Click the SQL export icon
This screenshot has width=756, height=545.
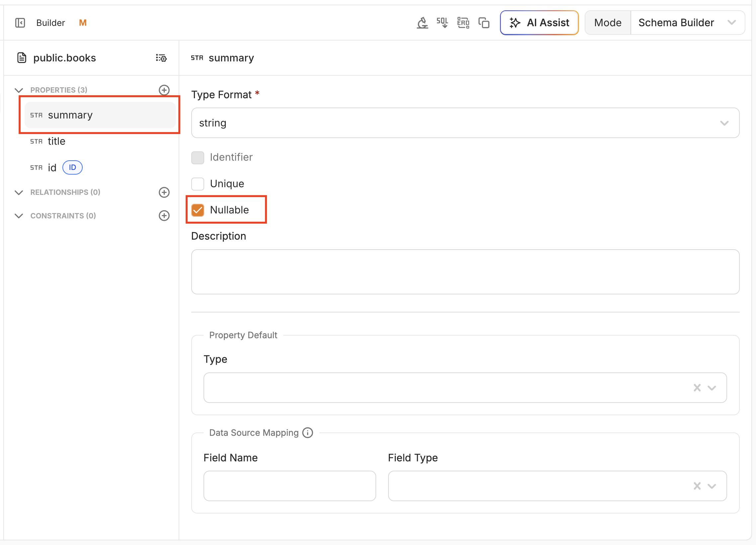[x=442, y=23]
